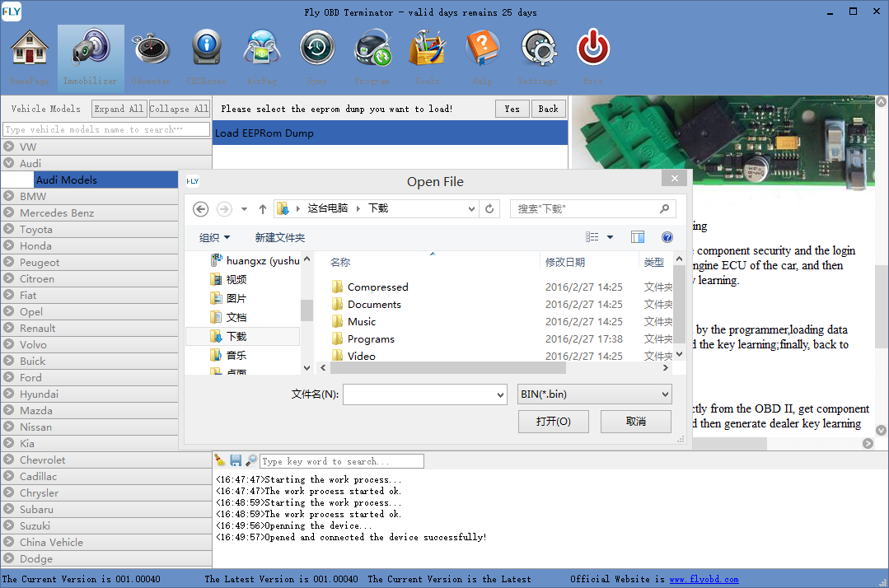Viewport: 889px width, 588px height.
Task: Open the Program toolbar icon
Action: [372, 49]
